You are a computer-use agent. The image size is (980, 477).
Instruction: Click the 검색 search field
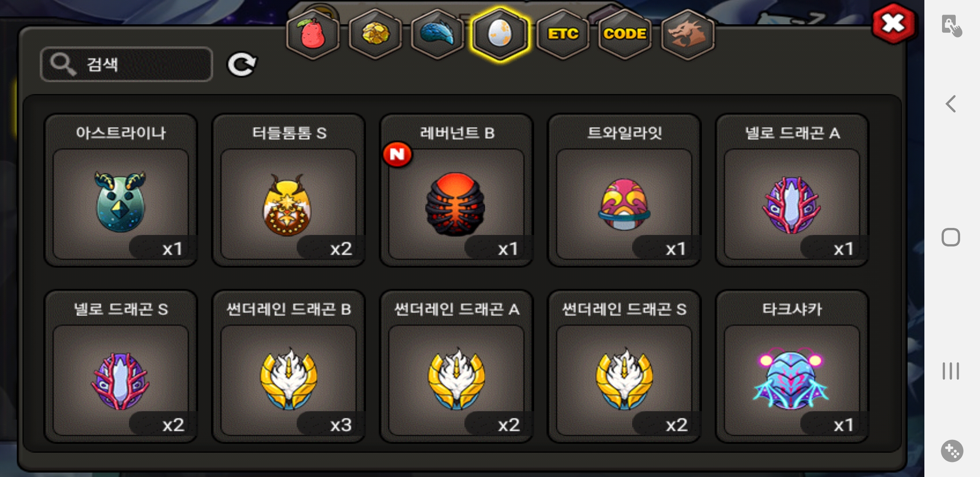(x=126, y=64)
